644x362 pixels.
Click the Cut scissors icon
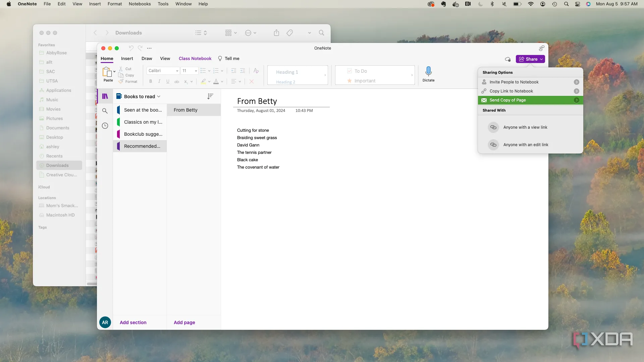pyautogui.click(x=121, y=69)
